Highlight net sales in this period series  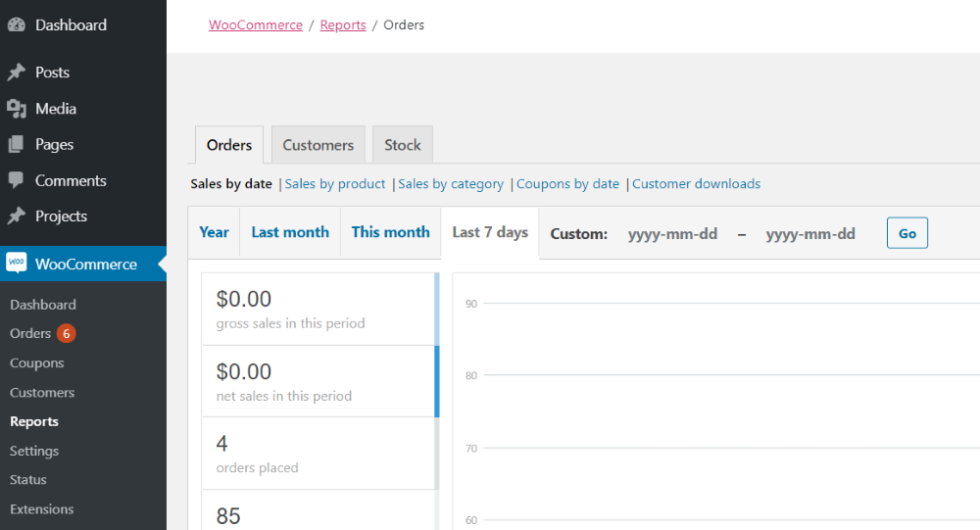pyautogui.click(x=320, y=381)
